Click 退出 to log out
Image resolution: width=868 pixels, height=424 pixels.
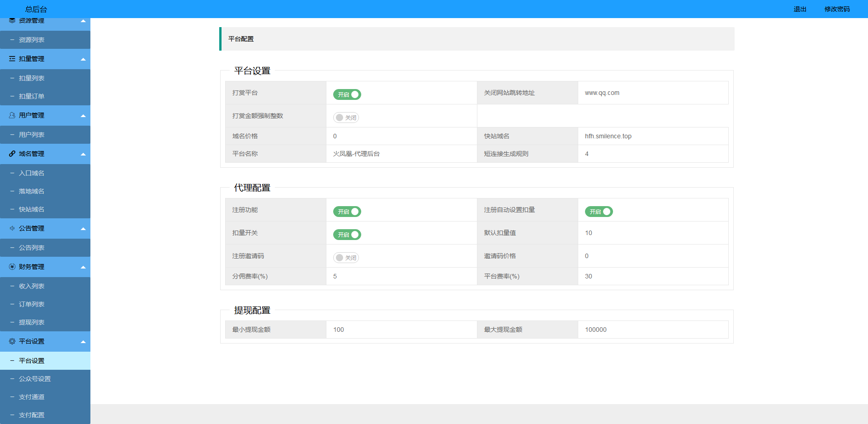click(x=799, y=9)
